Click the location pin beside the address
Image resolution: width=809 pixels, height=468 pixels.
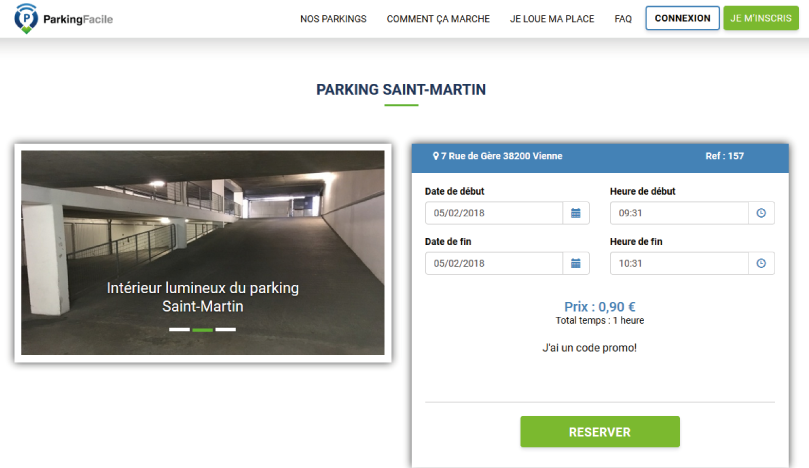435,156
